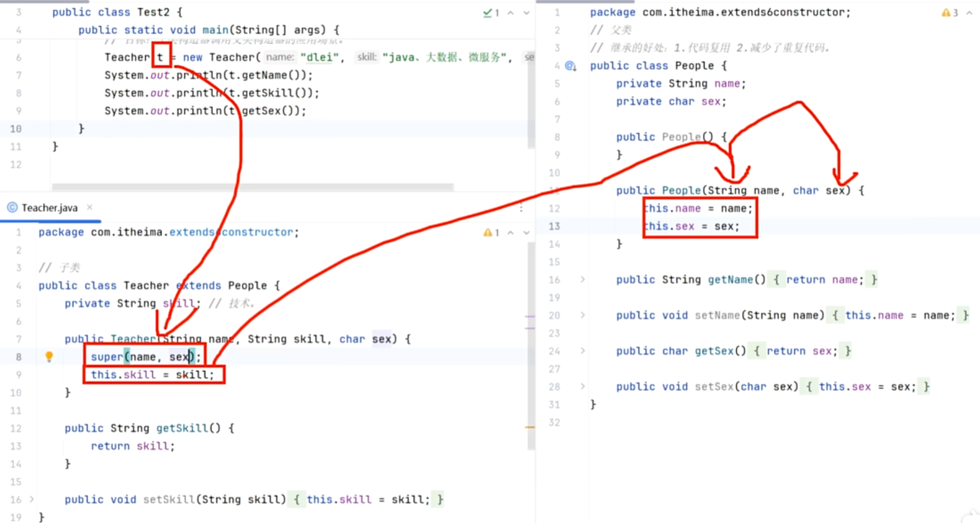Expand folded setSex method at line 28
Screen dimensions: 980x523
pos(582,387)
